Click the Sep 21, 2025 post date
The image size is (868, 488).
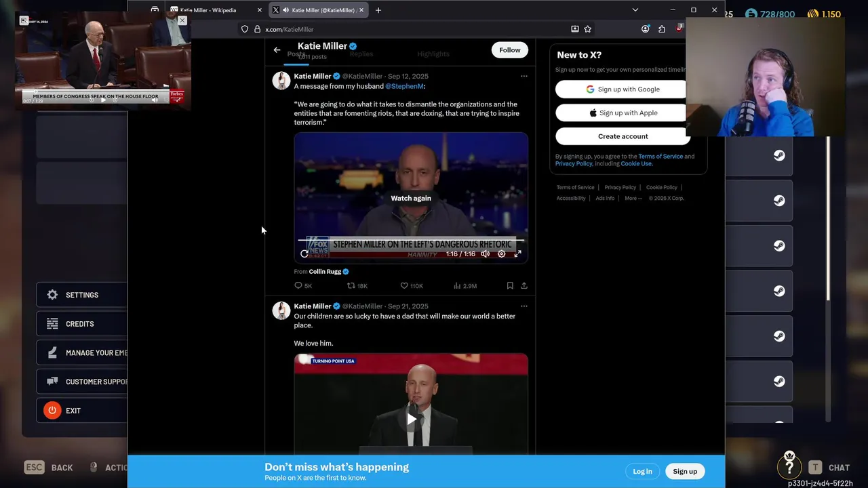[408, 306]
